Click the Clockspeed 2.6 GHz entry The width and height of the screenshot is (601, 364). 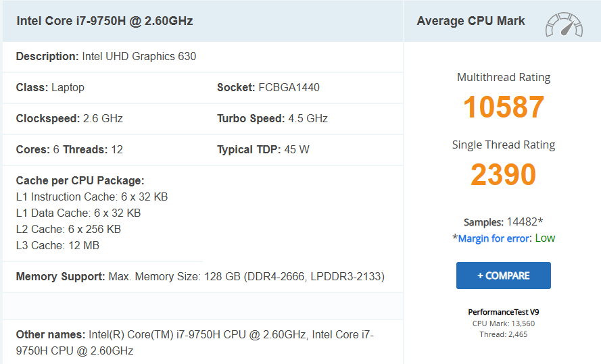pyautogui.click(x=69, y=119)
